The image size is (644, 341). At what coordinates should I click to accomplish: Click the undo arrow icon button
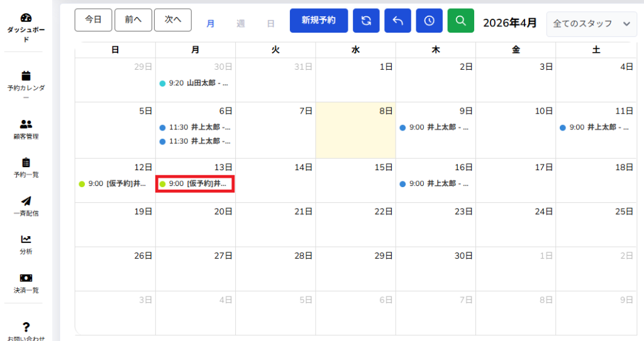[397, 21]
